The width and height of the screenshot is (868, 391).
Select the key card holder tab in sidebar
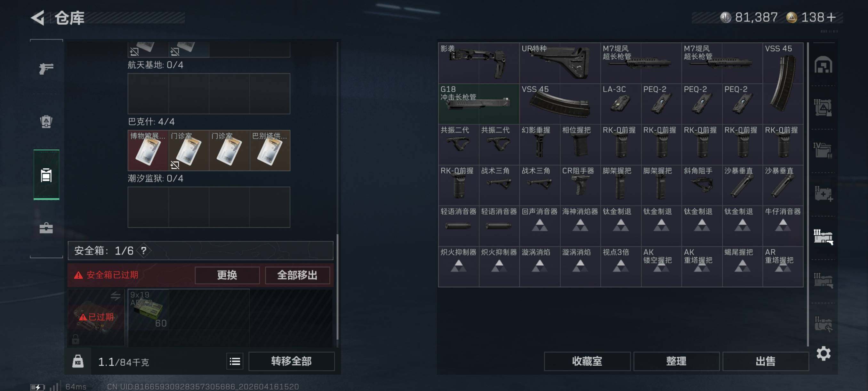[46, 175]
